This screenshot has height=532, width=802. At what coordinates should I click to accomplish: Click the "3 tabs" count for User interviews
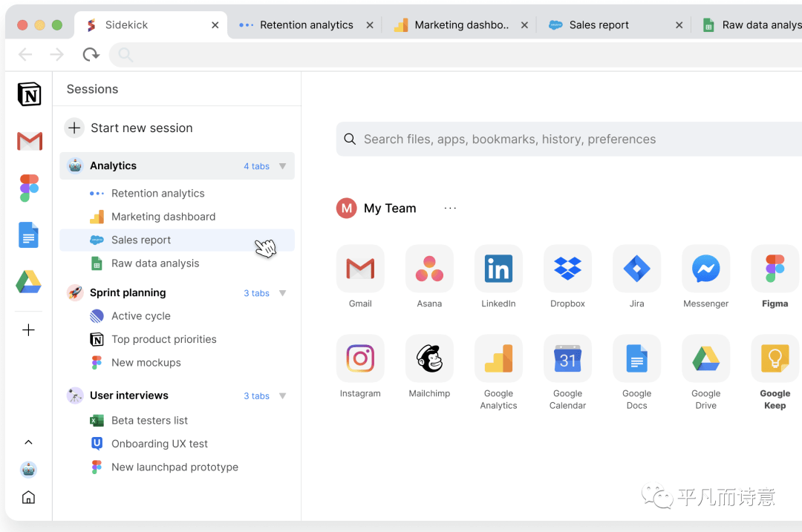click(x=256, y=396)
